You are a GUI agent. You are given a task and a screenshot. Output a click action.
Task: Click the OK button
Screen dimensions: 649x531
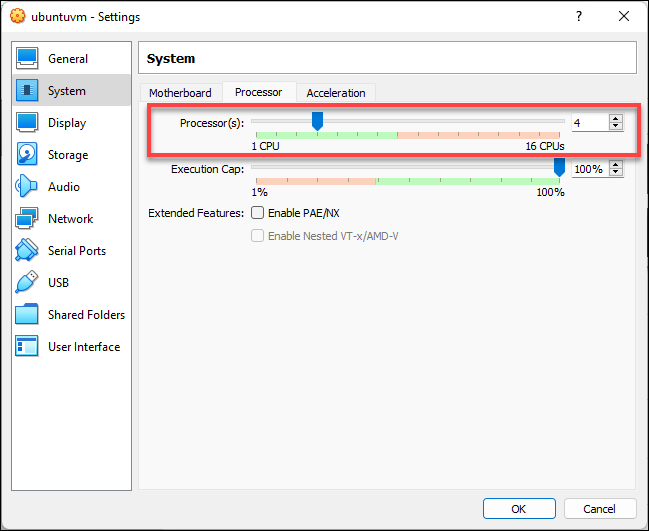tap(518, 508)
